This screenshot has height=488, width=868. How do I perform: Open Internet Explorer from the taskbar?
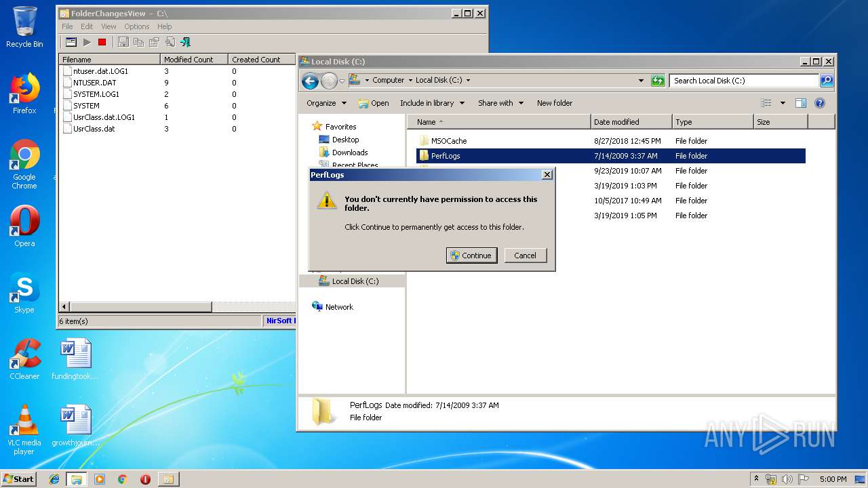pos(54,479)
